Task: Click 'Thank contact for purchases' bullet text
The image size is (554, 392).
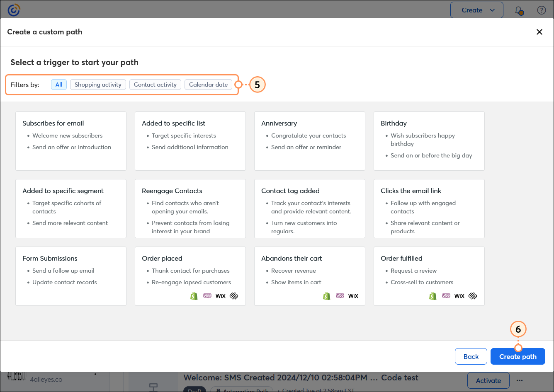Action: pyautogui.click(x=191, y=271)
